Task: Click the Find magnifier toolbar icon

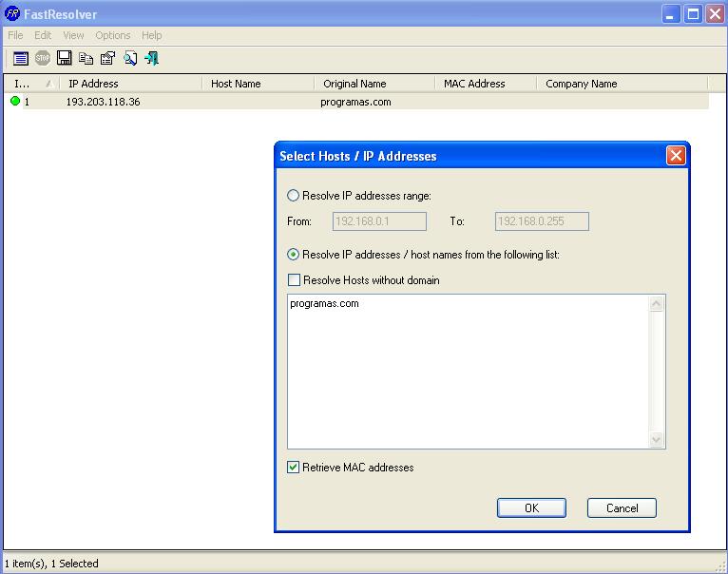Action: (x=130, y=59)
